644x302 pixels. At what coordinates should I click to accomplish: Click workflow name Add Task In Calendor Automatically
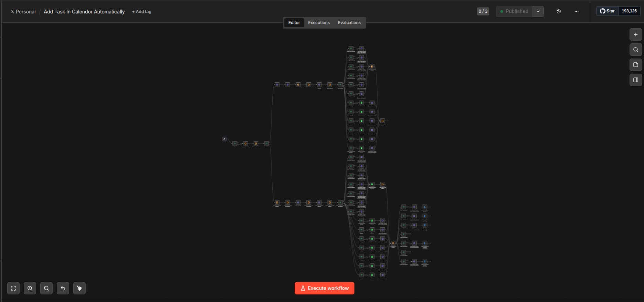click(84, 12)
